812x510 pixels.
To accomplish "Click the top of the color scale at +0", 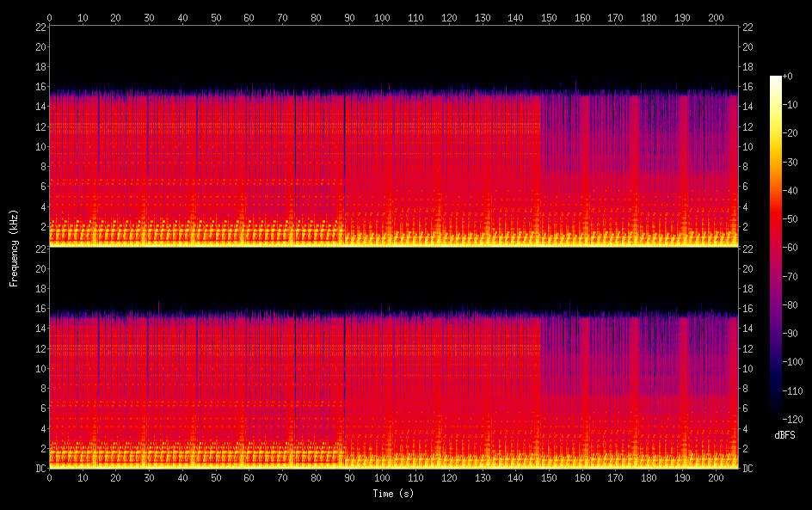I will (776, 77).
